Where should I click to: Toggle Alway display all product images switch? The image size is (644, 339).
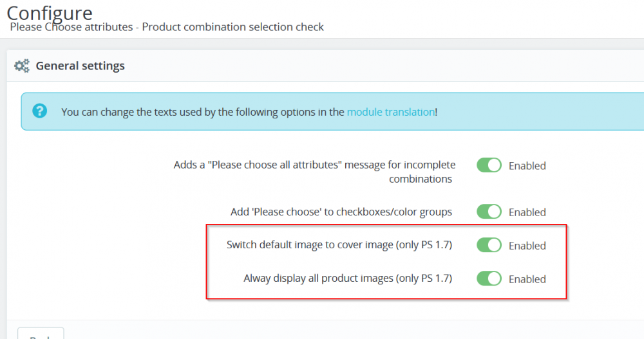pyautogui.click(x=489, y=279)
